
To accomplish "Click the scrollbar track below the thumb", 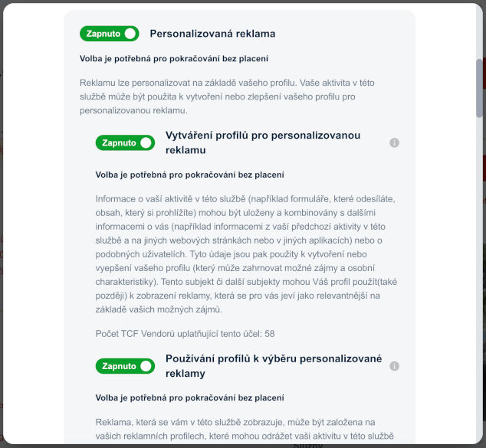I will [x=479, y=279].
